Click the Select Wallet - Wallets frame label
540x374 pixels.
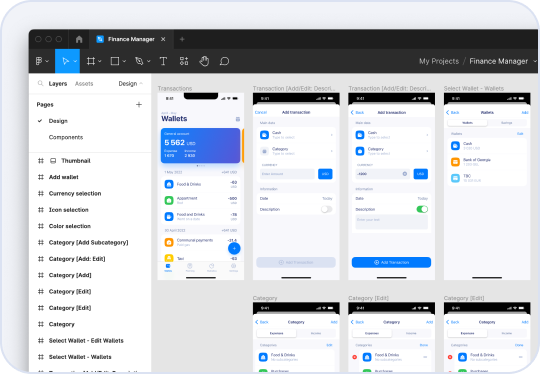474,89
